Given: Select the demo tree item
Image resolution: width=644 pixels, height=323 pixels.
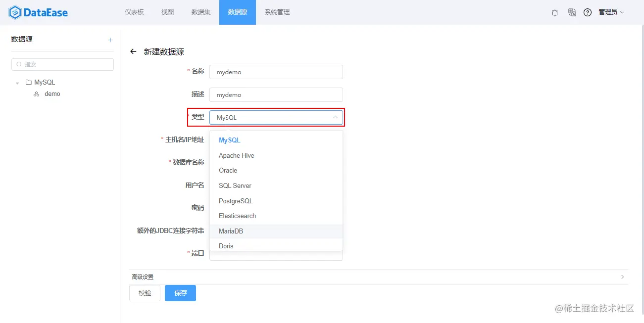Looking at the screenshot, I should click(x=52, y=94).
